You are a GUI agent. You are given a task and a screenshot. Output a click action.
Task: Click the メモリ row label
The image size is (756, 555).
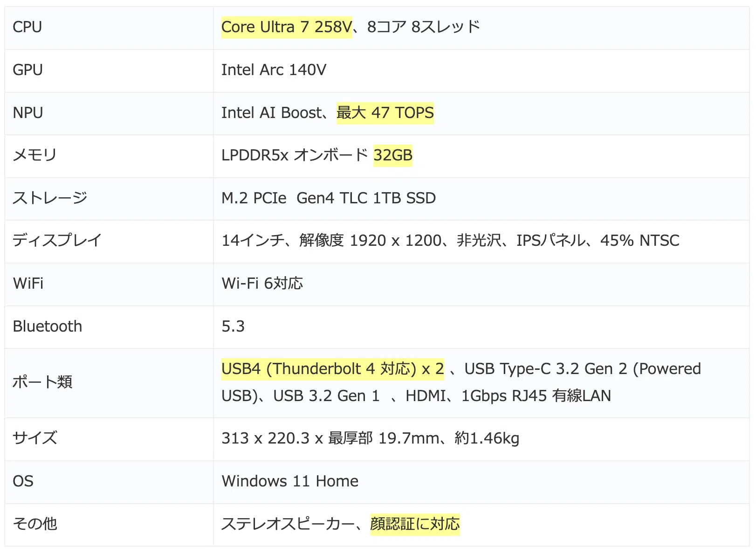tap(34, 155)
